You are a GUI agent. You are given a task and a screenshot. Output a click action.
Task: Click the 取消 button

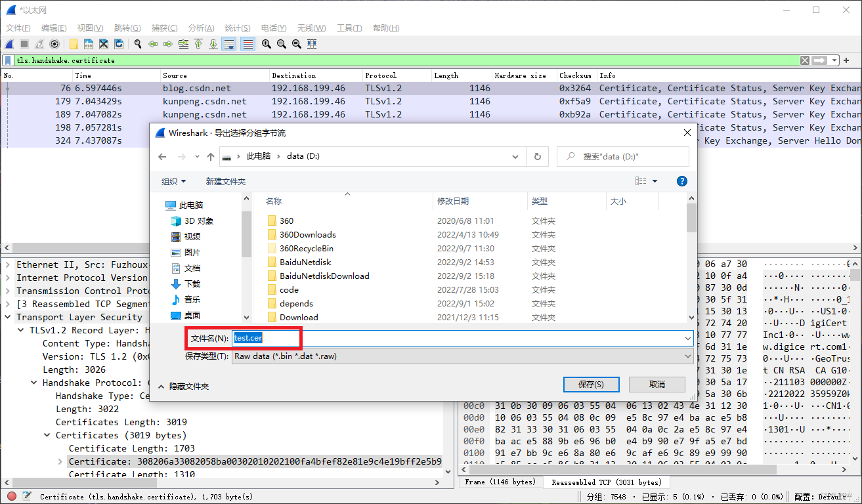tap(657, 384)
